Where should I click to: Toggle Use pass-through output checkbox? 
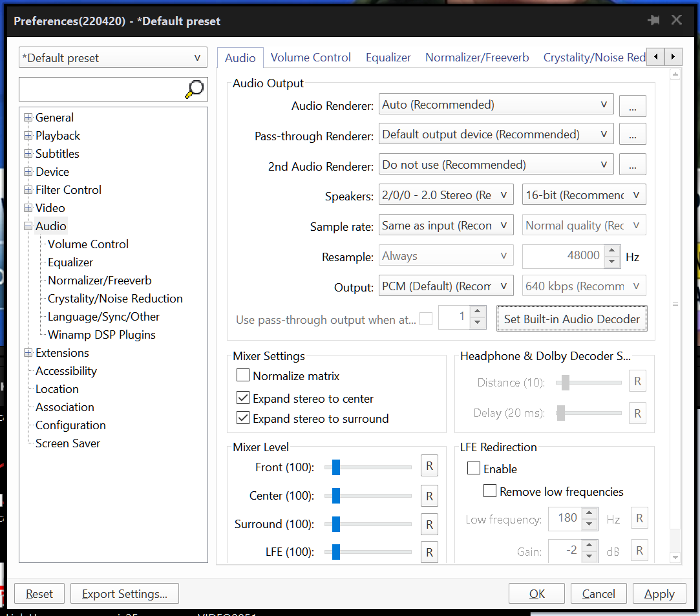tap(426, 319)
